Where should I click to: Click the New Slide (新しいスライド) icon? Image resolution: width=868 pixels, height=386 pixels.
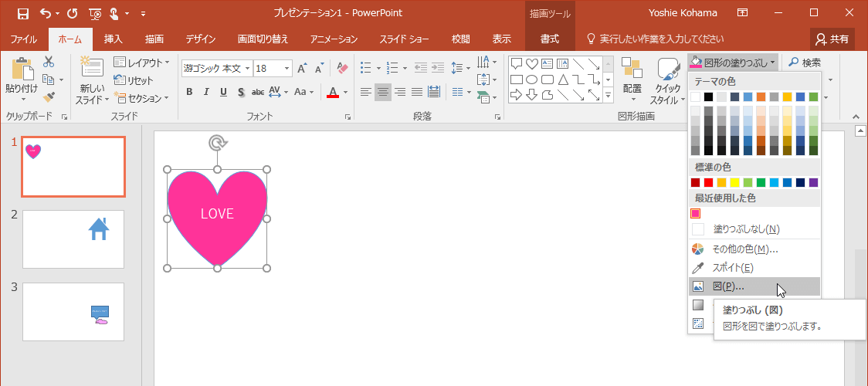click(x=93, y=67)
